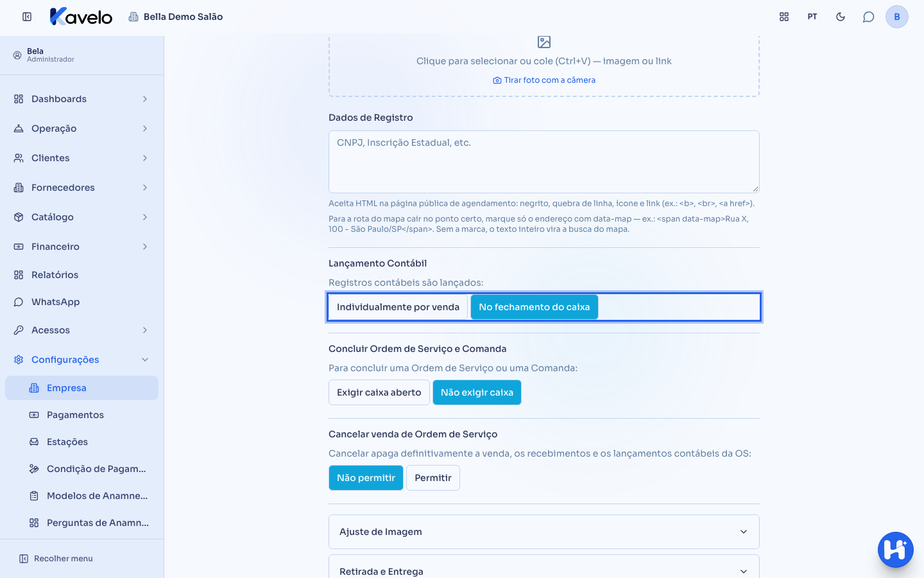Select Não permitir for cancelar venda
Viewport: 924px width, 578px height.
[x=366, y=478]
